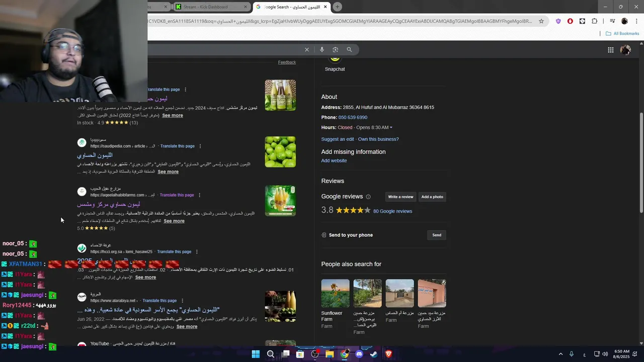Open the media control playlist icon
Image resolution: width=644 pixels, height=362 pixels.
tap(612, 21)
